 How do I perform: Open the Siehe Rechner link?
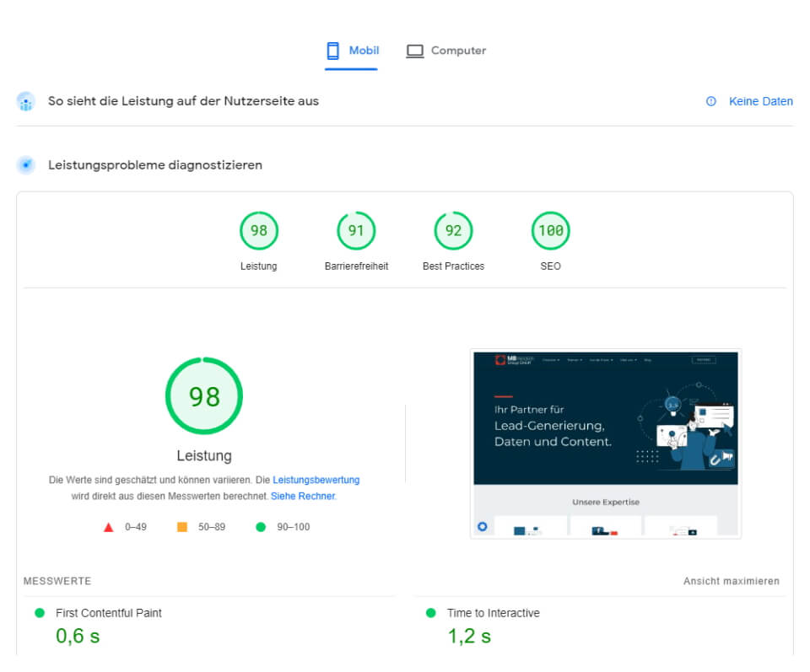tap(303, 497)
